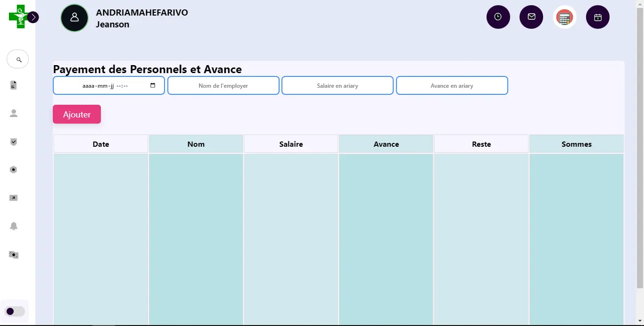The height and width of the screenshot is (326, 644).
Task: Click the sidebar search button
Action: pos(18,59)
